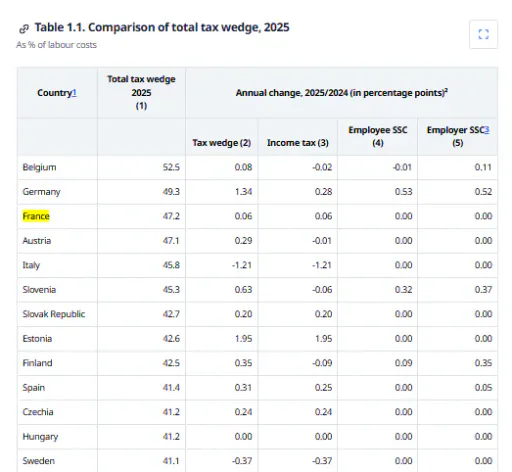This screenshot has width=512, height=472.
Task: Click Slovenia's employer SSC change 0.37
Action: tap(483, 290)
